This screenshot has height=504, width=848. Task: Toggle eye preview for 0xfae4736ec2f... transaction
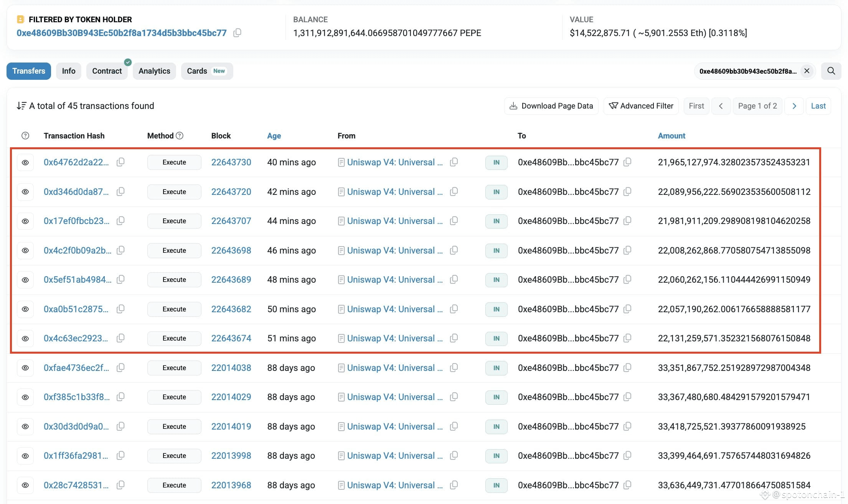(x=25, y=368)
